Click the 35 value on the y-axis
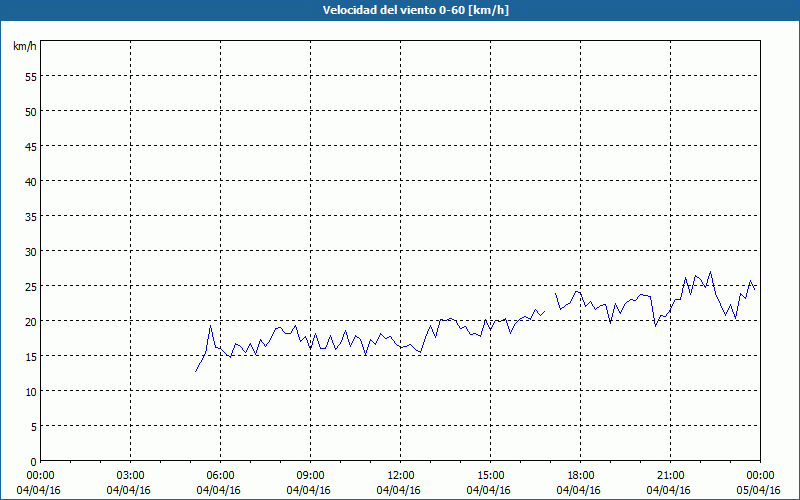This screenshot has height=500, width=800. [31, 217]
